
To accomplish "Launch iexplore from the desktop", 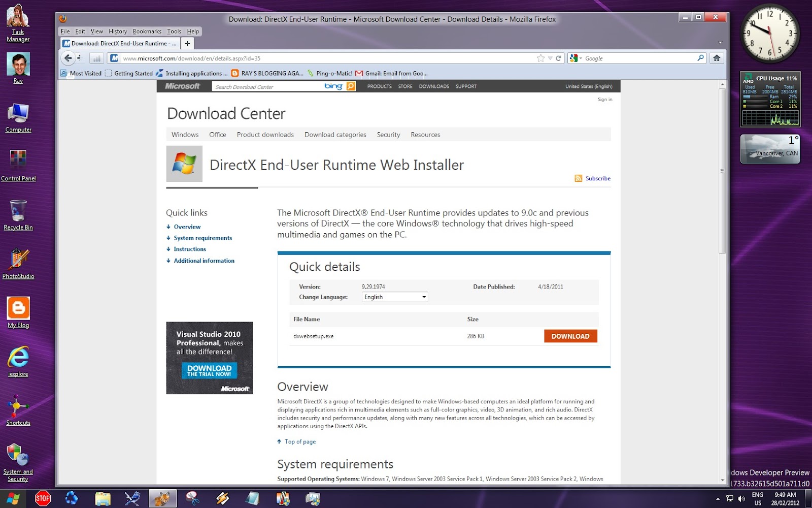I will pos(18,361).
